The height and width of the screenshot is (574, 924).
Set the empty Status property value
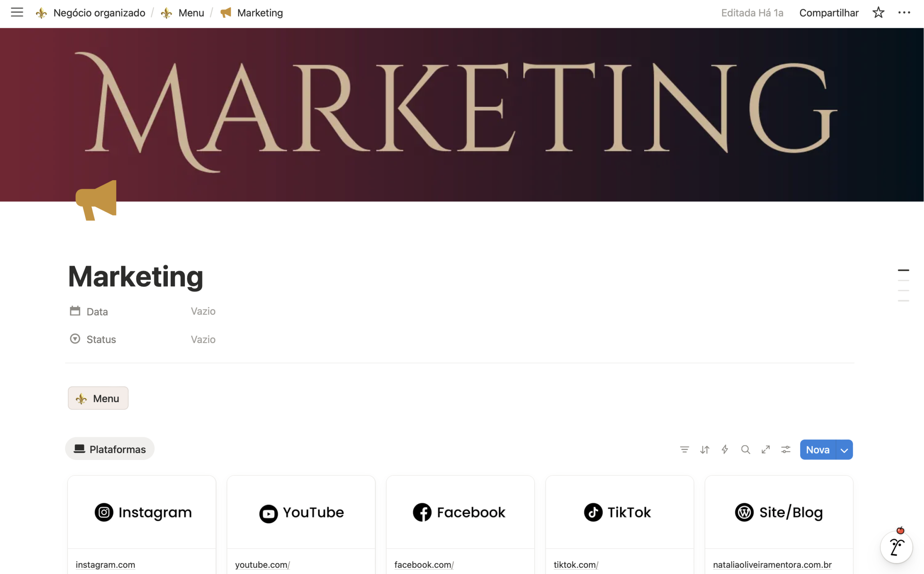(203, 339)
